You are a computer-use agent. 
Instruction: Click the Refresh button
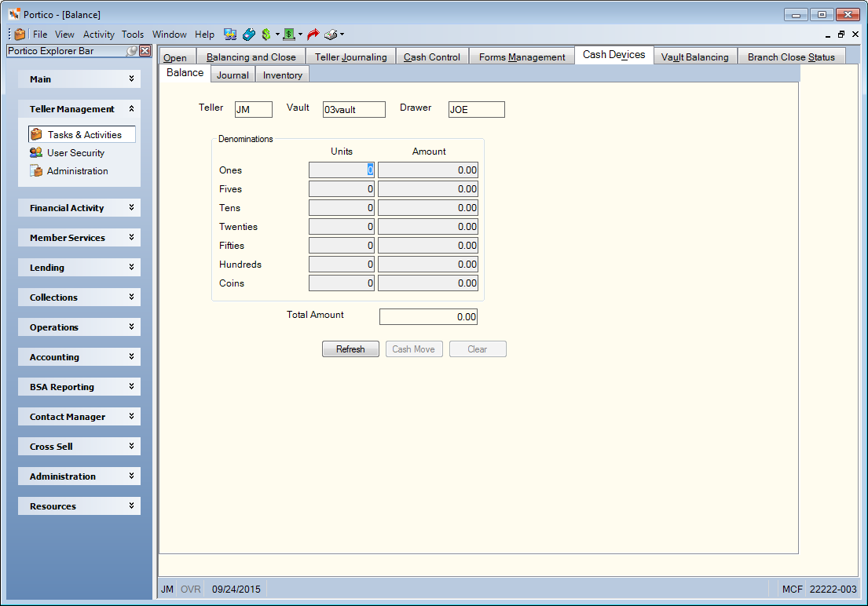350,349
